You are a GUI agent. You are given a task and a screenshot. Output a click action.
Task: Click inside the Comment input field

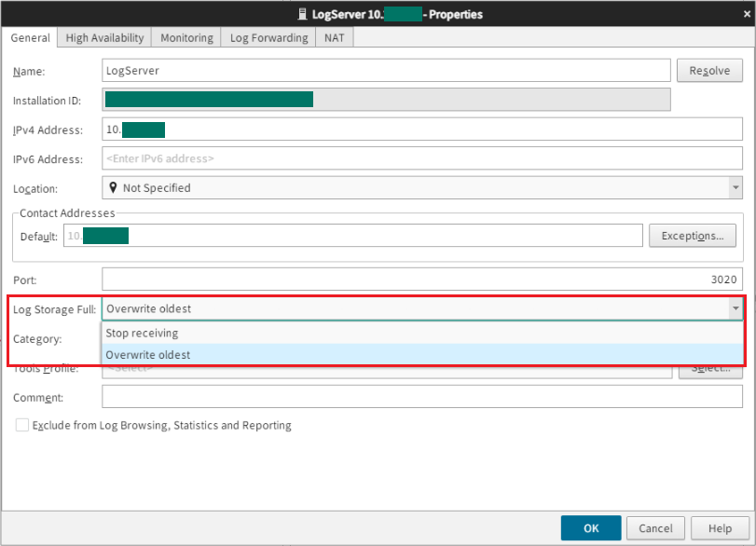[x=373, y=397]
